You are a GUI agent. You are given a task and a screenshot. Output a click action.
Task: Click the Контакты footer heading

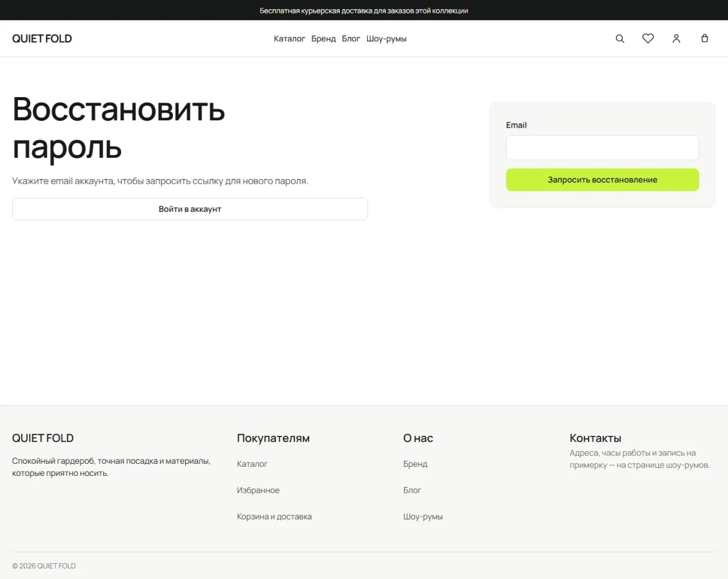[595, 438]
